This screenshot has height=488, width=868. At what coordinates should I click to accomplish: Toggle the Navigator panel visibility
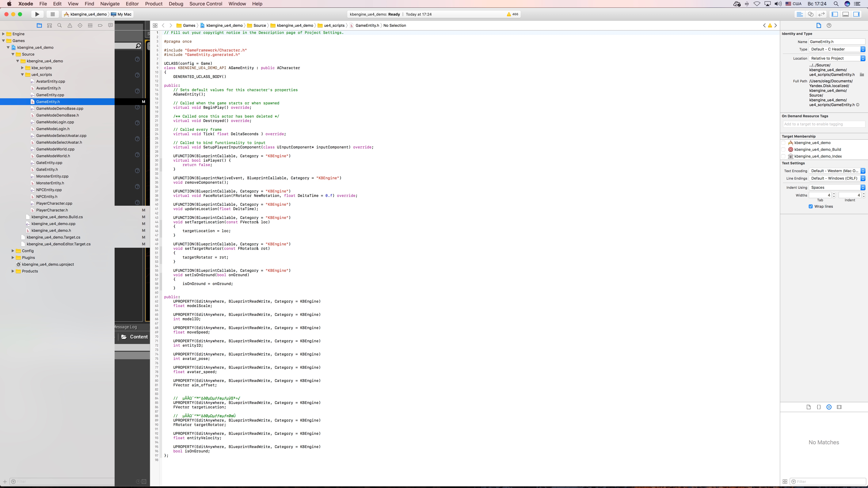[835, 14]
